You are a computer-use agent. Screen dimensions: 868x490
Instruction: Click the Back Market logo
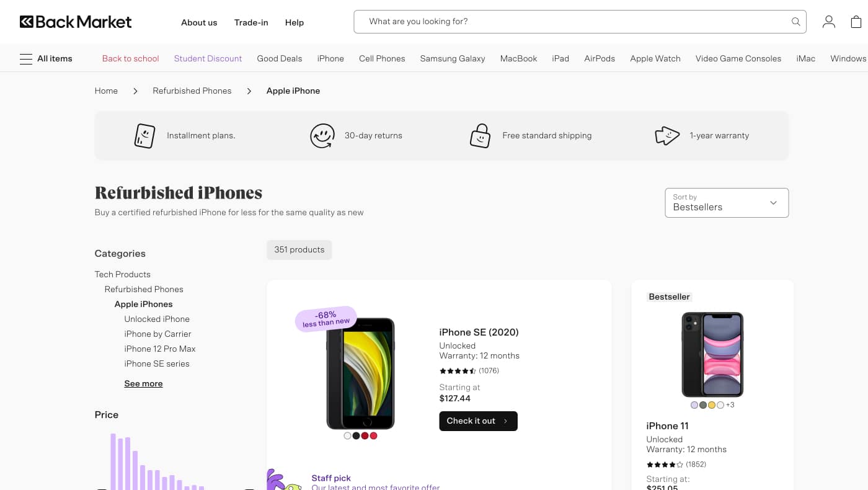click(x=76, y=22)
